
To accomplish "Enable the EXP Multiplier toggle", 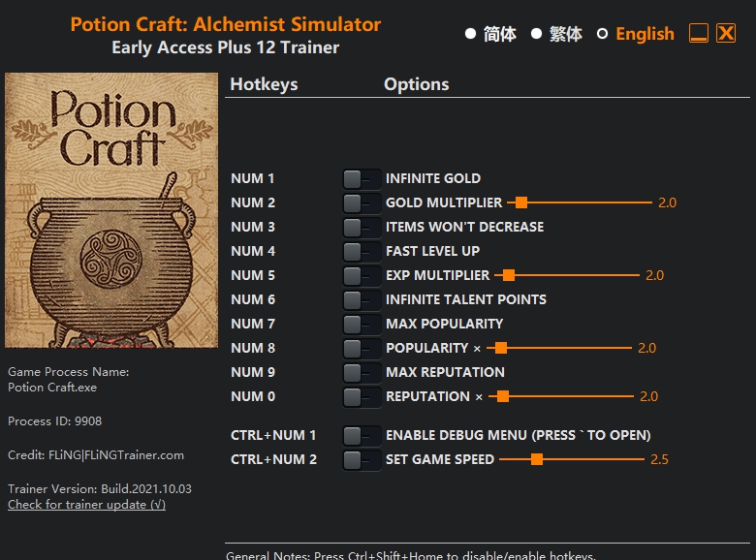I will (362, 276).
